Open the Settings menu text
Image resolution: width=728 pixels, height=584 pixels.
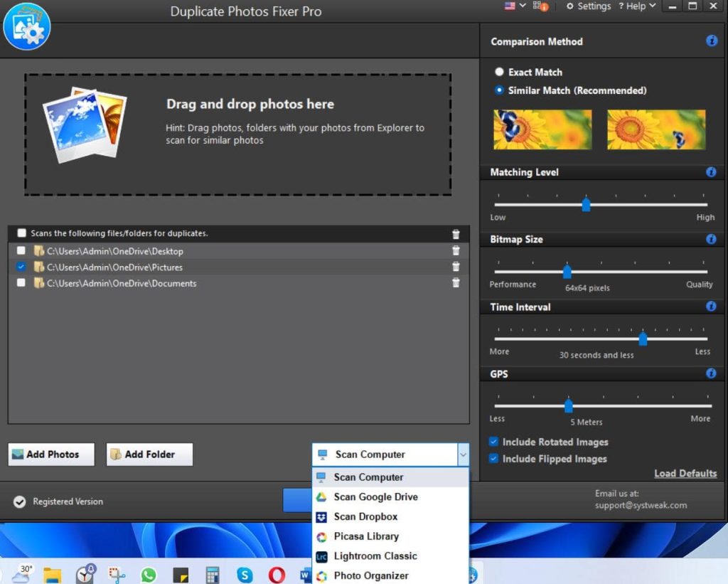(x=594, y=6)
